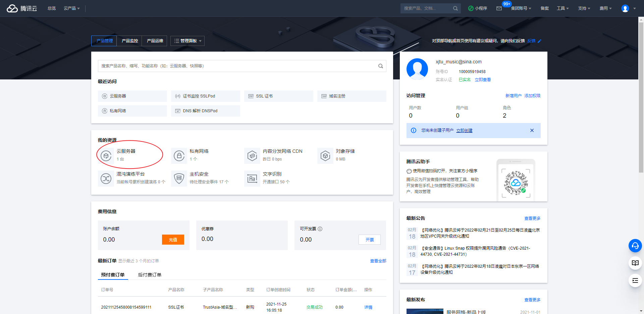644x314 pixels.
Task: Click the 内容分发网络 CDN icon
Action: (252, 156)
